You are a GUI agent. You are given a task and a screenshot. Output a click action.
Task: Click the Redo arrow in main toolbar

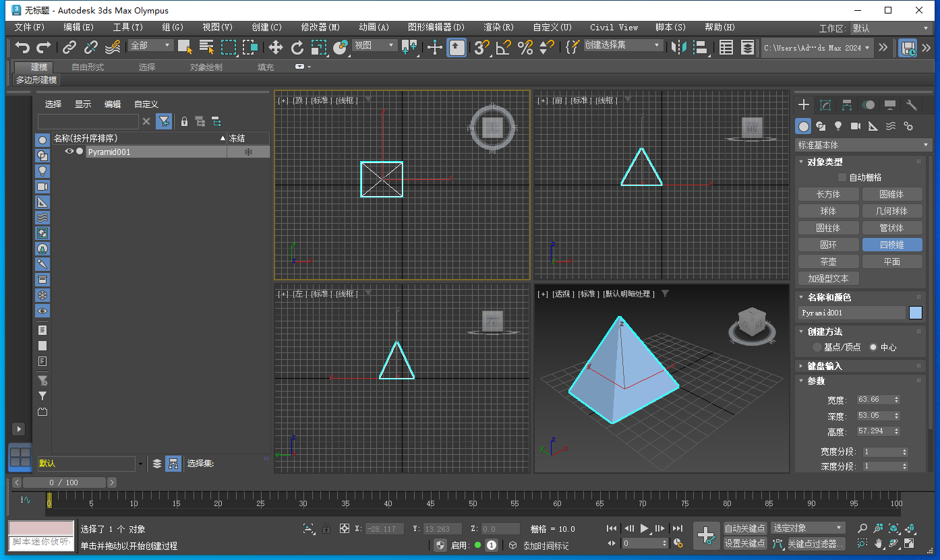pyautogui.click(x=44, y=47)
